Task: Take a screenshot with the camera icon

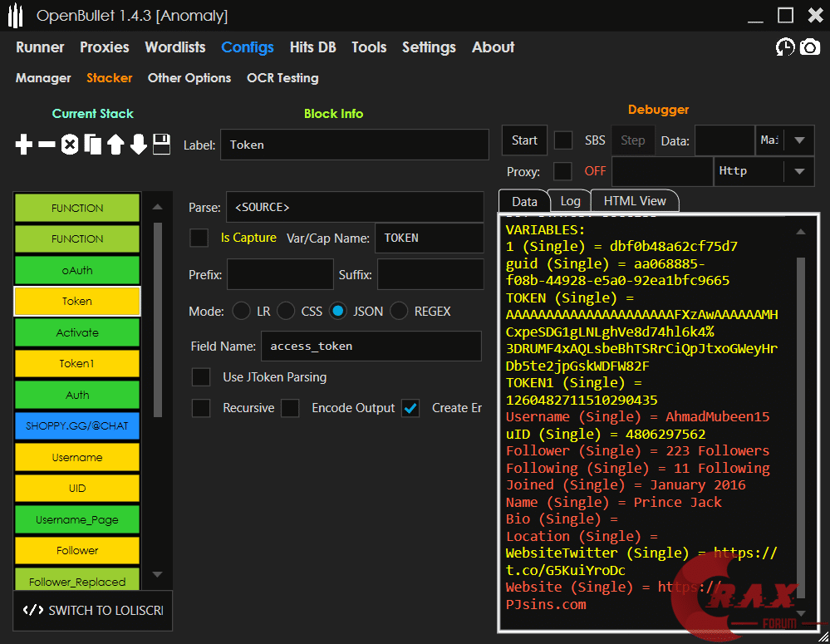Action: pos(809,47)
